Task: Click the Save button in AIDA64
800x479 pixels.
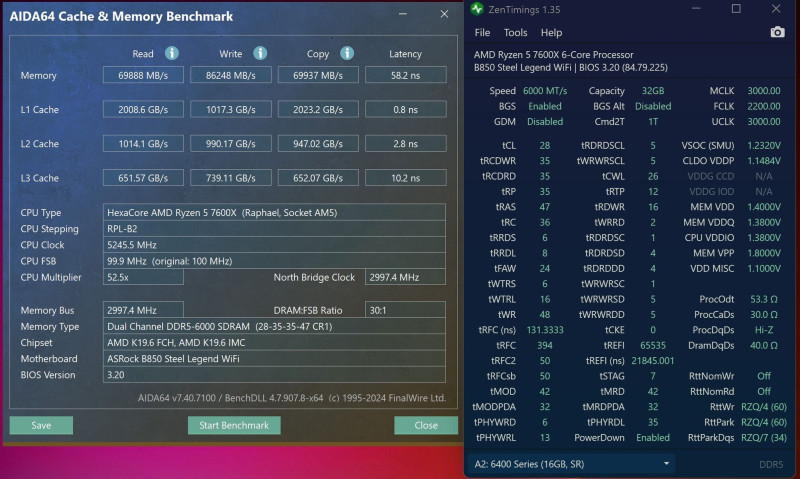Action: (41, 425)
